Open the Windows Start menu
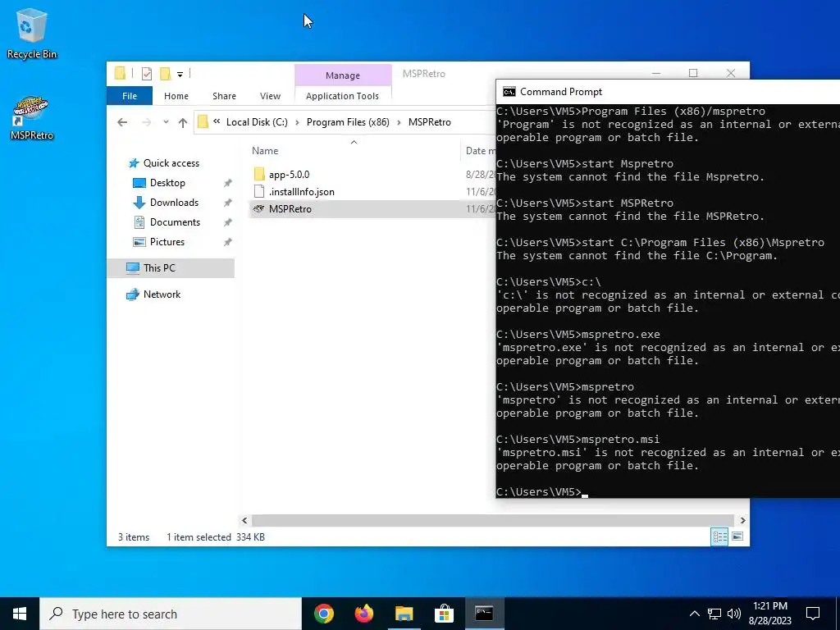 click(x=20, y=614)
